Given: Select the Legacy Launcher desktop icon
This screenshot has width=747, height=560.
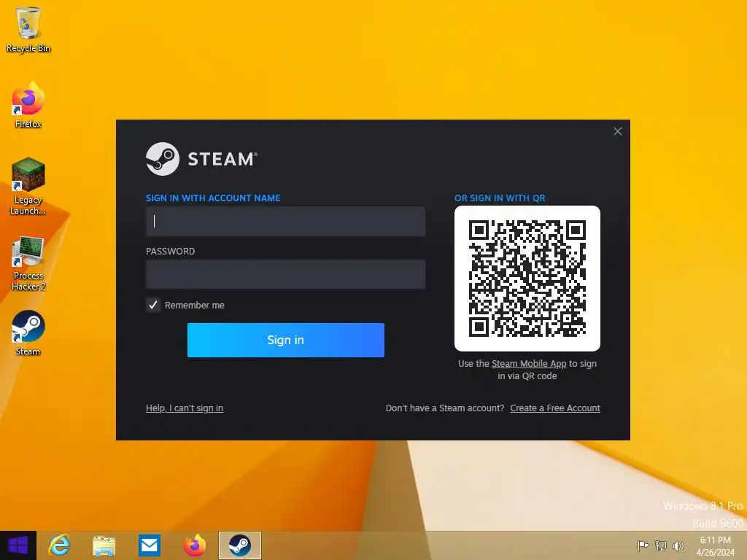Looking at the screenshot, I should [x=28, y=186].
